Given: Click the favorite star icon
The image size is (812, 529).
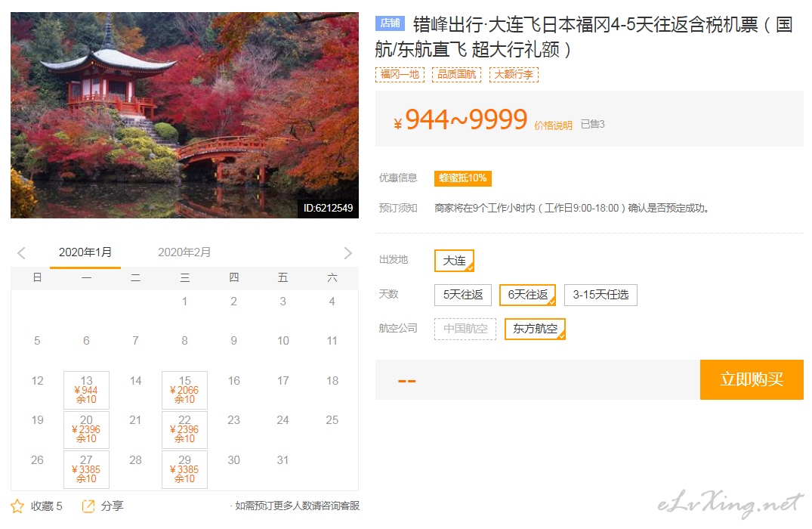Looking at the screenshot, I should [17, 506].
